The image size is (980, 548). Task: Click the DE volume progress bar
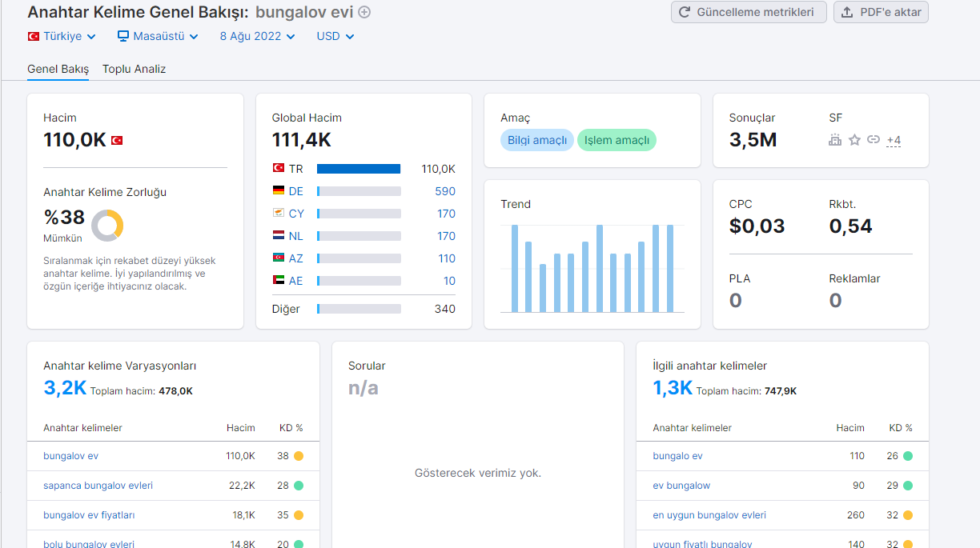[x=359, y=191]
